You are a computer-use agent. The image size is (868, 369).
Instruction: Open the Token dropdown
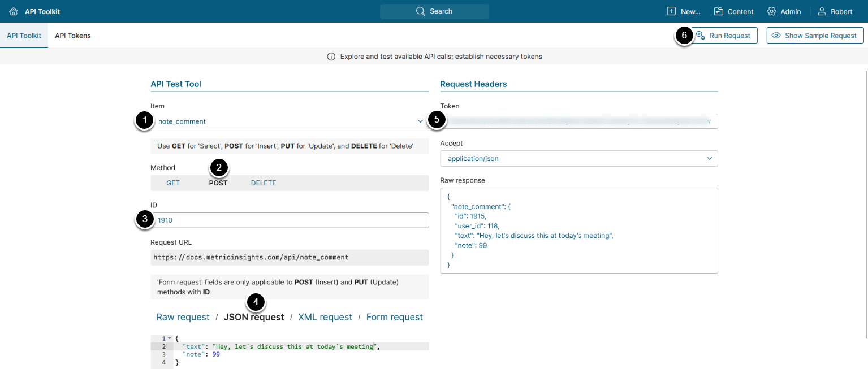pyautogui.click(x=578, y=121)
